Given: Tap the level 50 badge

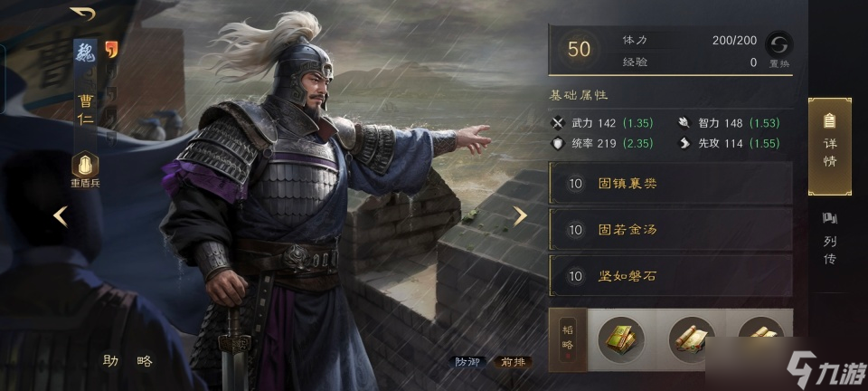Looking at the screenshot, I should (579, 49).
